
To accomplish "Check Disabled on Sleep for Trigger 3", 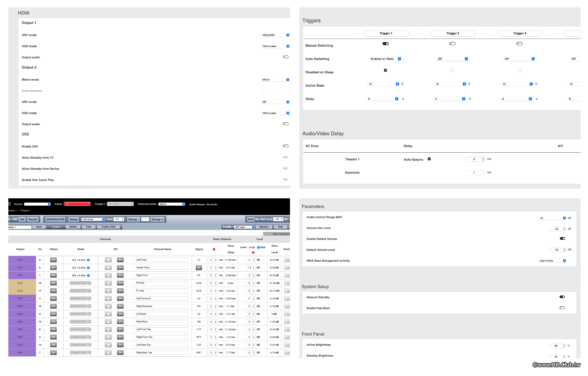I will pyautogui.click(x=519, y=70).
